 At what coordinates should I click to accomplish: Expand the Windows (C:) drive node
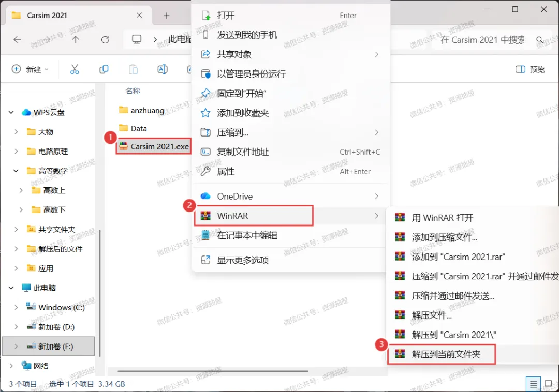(x=16, y=307)
